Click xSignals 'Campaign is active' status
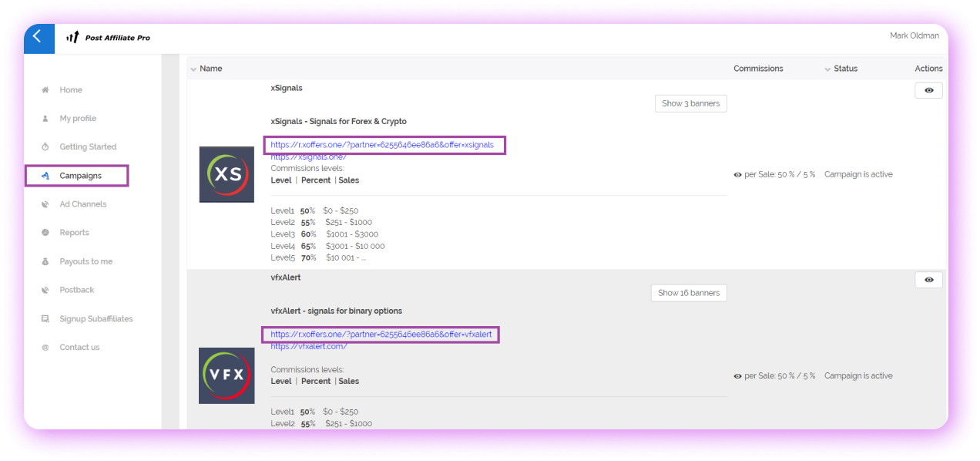Screen dimensions: 980x461 point(858,175)
